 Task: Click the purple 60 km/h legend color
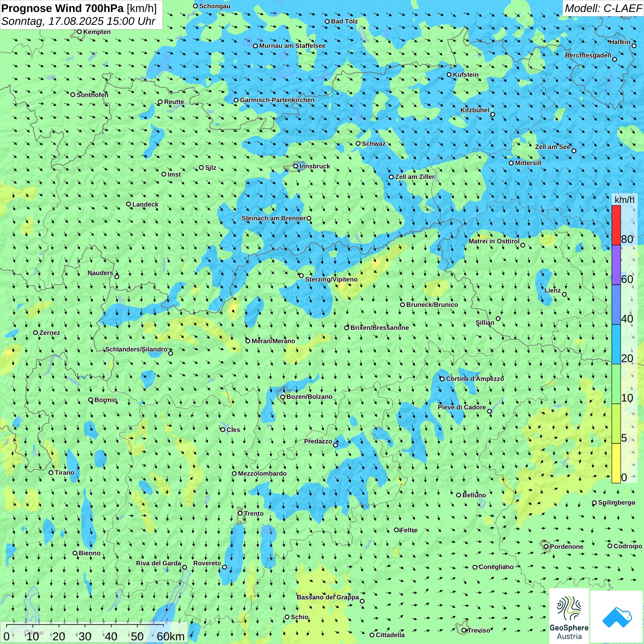point(616,265)
